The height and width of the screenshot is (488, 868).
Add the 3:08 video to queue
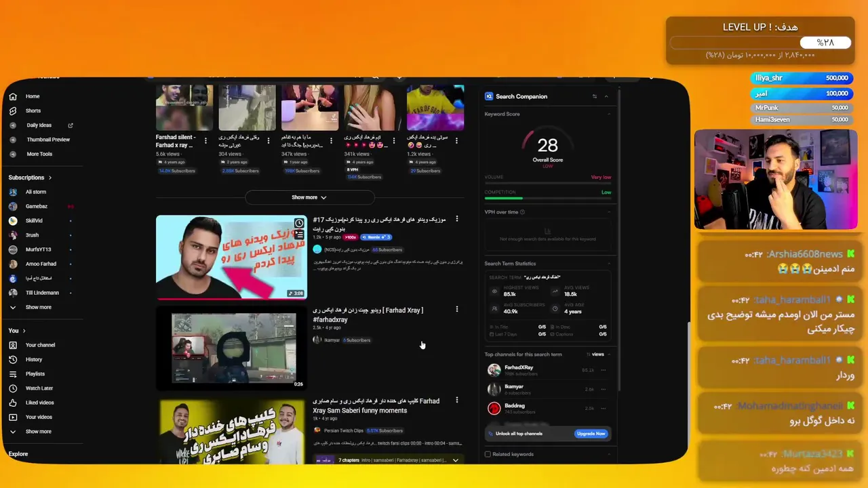(299, 235)
